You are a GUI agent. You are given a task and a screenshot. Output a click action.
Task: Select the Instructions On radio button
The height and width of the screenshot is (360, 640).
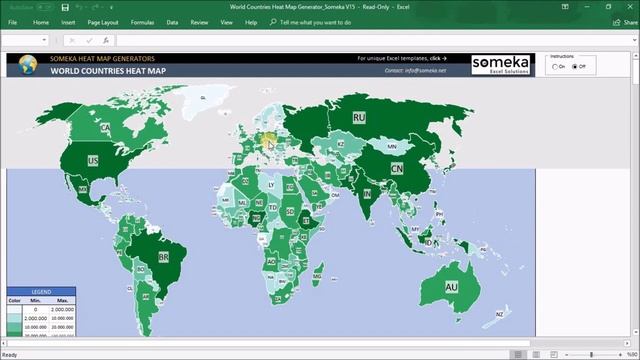pyautogui.click(x=555, y=67)
